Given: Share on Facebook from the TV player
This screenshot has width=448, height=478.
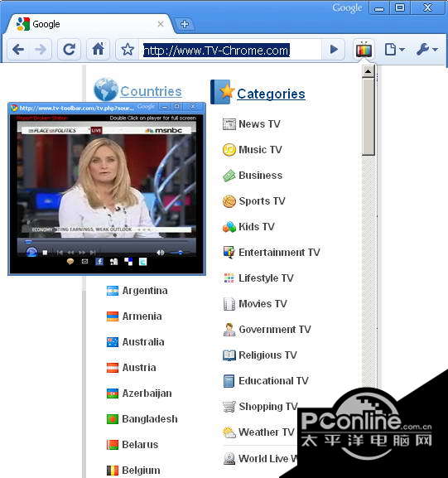Looking at the screenshot, I should [99, 262].
